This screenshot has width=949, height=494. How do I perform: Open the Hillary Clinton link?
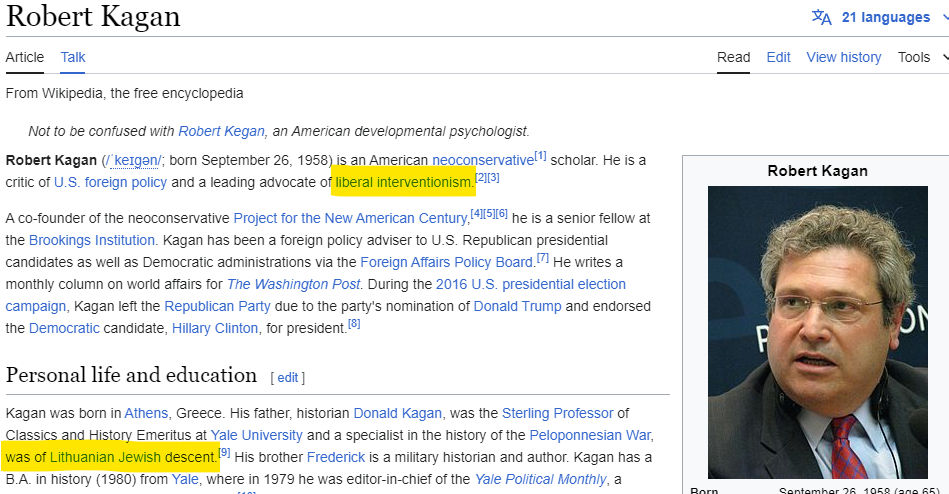[215, 328]
